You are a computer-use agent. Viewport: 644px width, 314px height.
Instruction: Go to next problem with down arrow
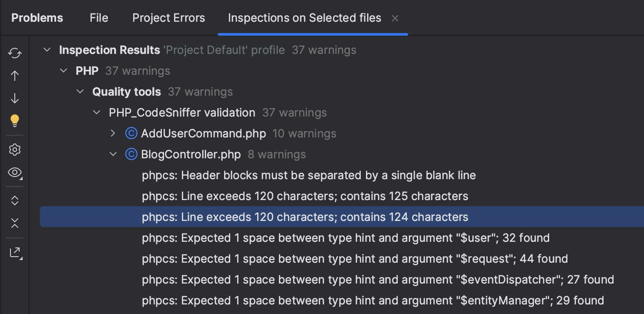pyautogui.click(x=15, y=98)
